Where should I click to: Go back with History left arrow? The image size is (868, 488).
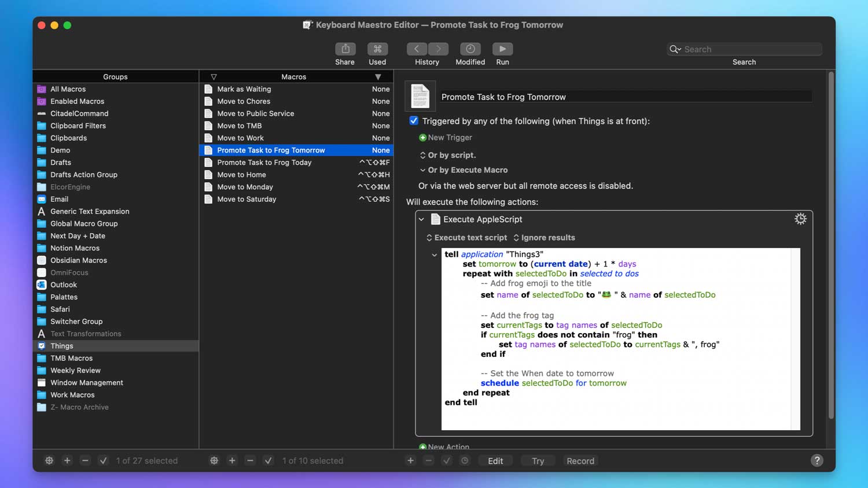(417, 49)
